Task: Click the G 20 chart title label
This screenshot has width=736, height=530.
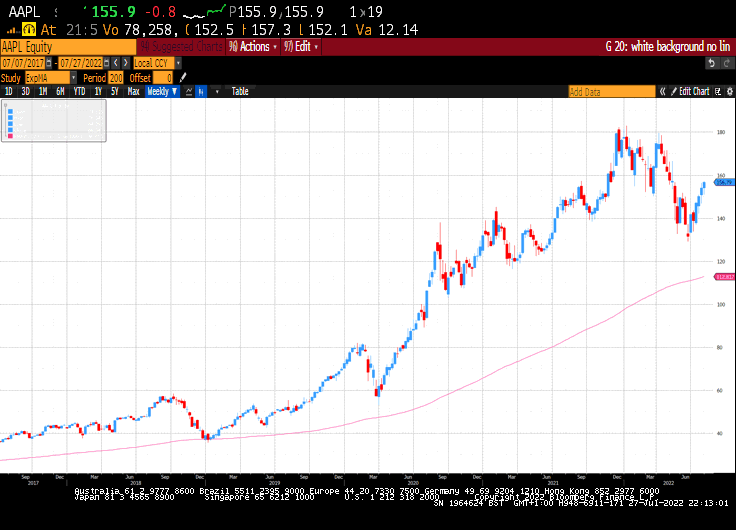Action: (667, 46)
